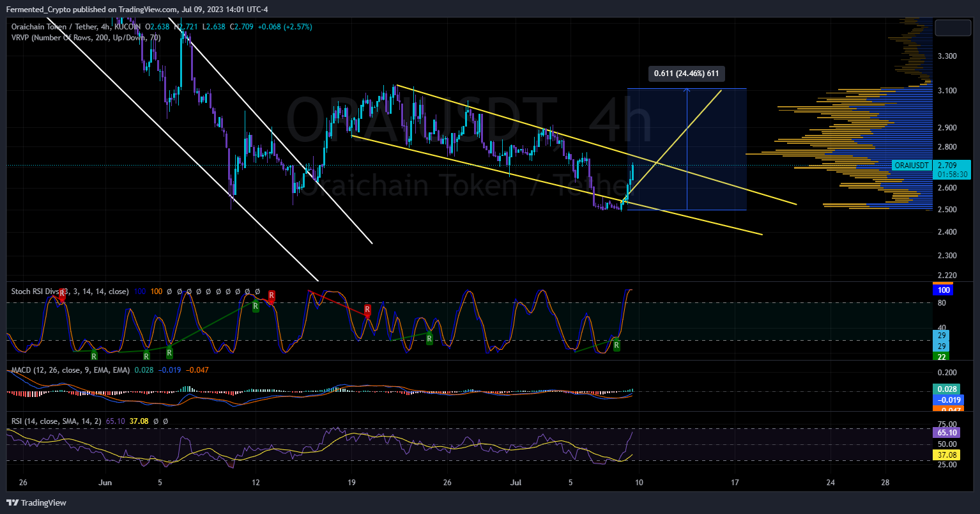Click the 2.500 price scale label
The height and width of the screenshot is (514, 980).
(x=947, y=210)
